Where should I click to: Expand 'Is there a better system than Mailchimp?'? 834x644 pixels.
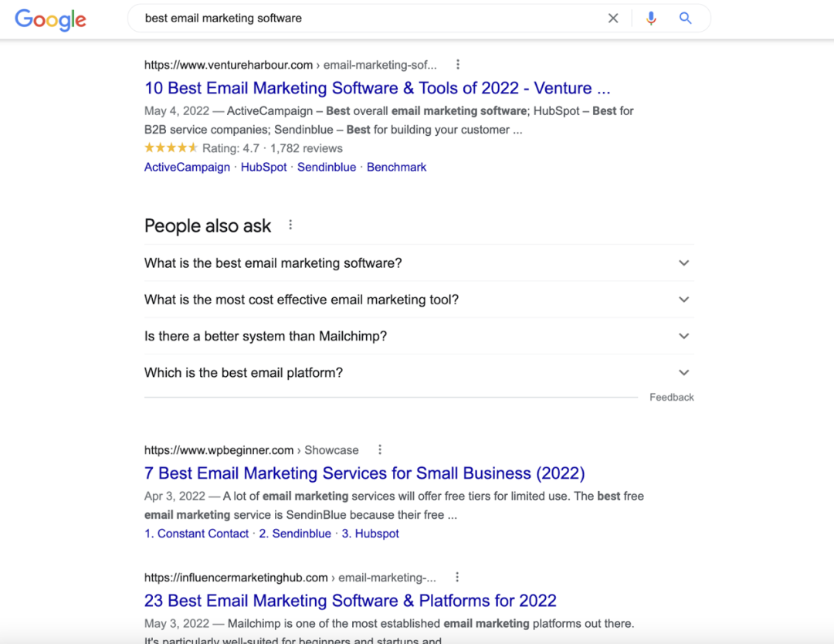tap(266, 336)
